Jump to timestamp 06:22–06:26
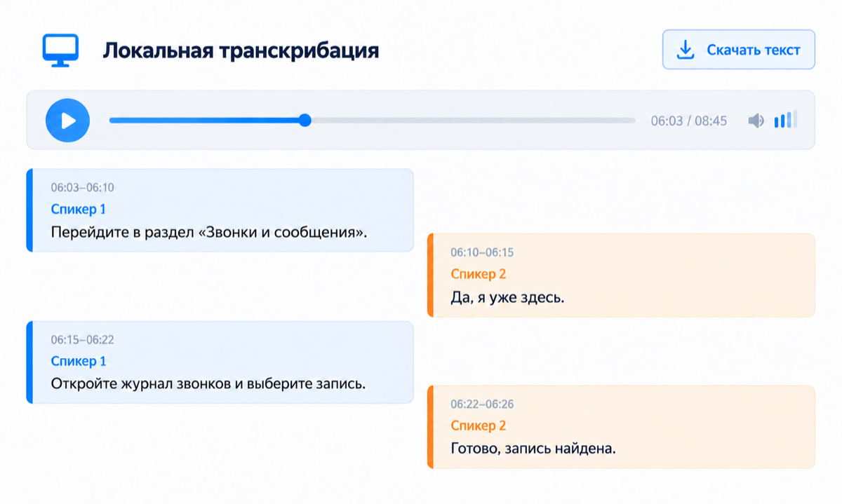This screenshot has height=504, width=842. coord(482,404)
